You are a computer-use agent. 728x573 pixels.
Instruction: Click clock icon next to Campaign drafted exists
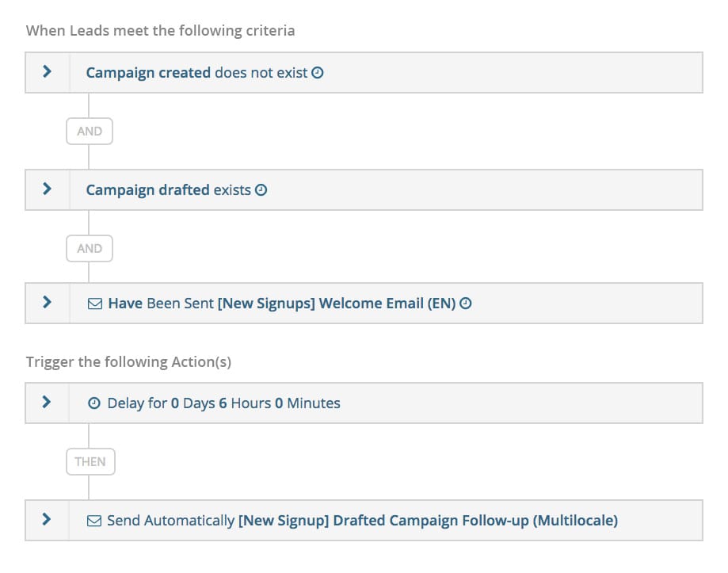click(x=261, y=190)
